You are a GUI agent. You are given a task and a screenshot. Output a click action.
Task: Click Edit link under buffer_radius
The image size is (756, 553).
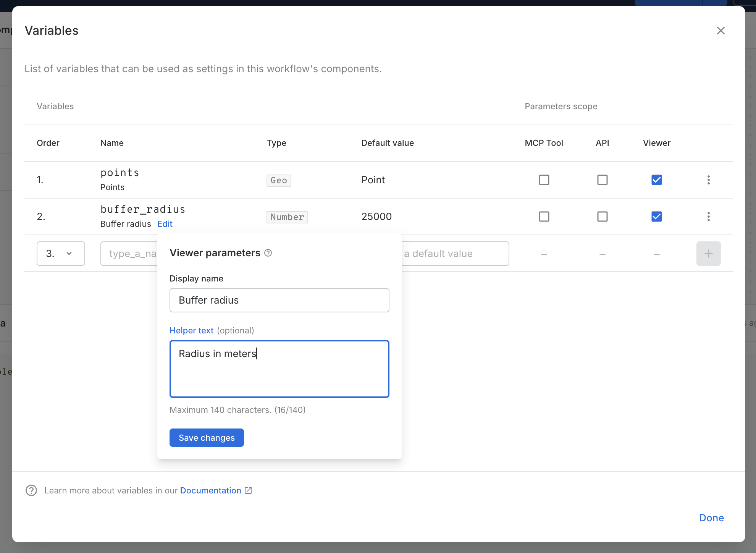(165, 224)
